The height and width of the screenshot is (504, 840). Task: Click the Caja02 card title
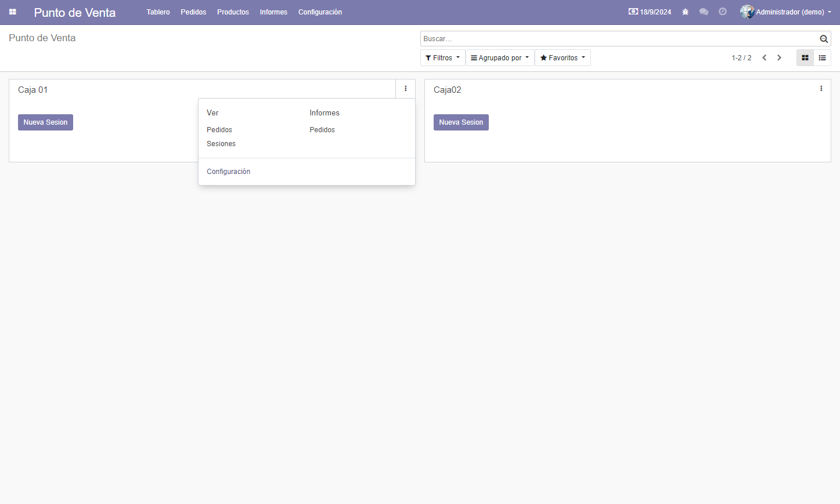tap(448, 90)
